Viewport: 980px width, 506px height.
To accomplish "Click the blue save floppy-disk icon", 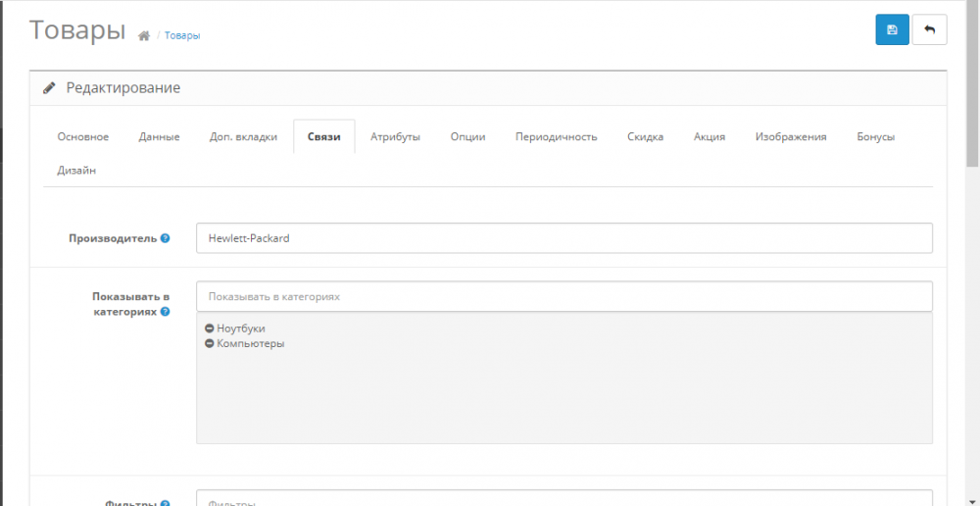I will (892, 30).
